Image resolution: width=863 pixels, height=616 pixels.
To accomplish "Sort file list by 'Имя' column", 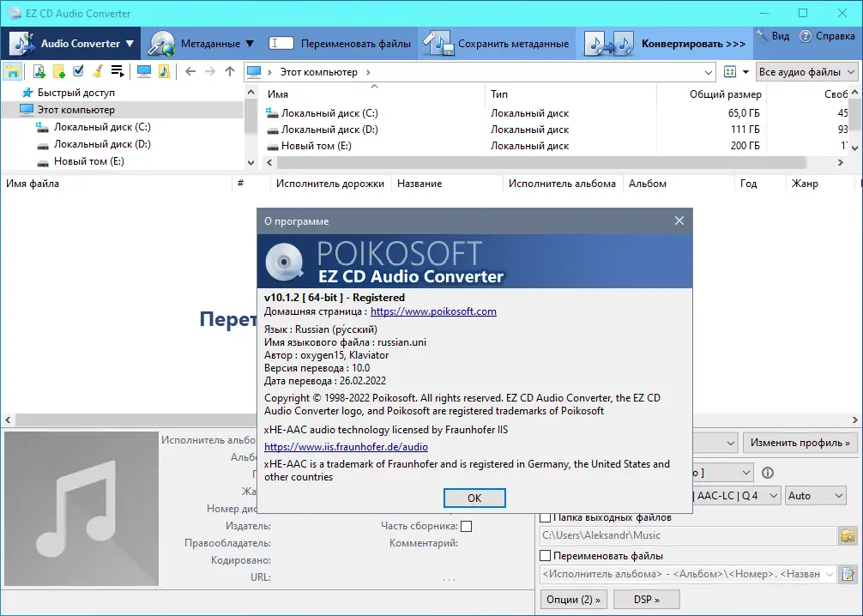I will point(374,94).
